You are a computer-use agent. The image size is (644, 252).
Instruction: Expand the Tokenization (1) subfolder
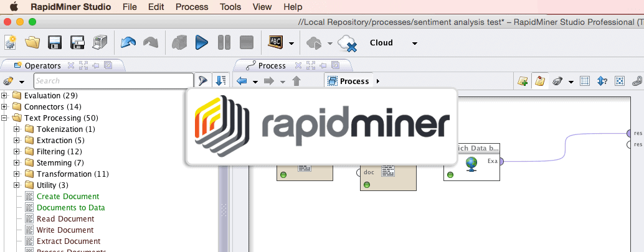17,129
